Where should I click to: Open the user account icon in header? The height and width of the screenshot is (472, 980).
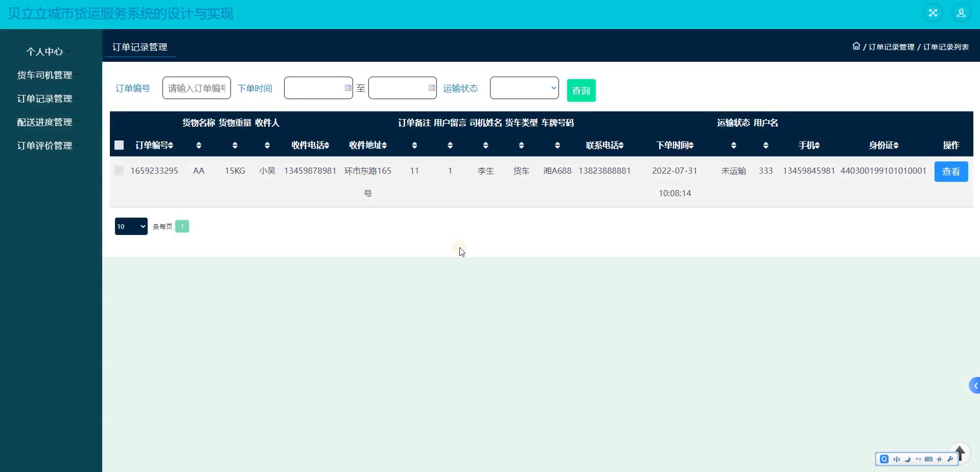pos(961,13)
